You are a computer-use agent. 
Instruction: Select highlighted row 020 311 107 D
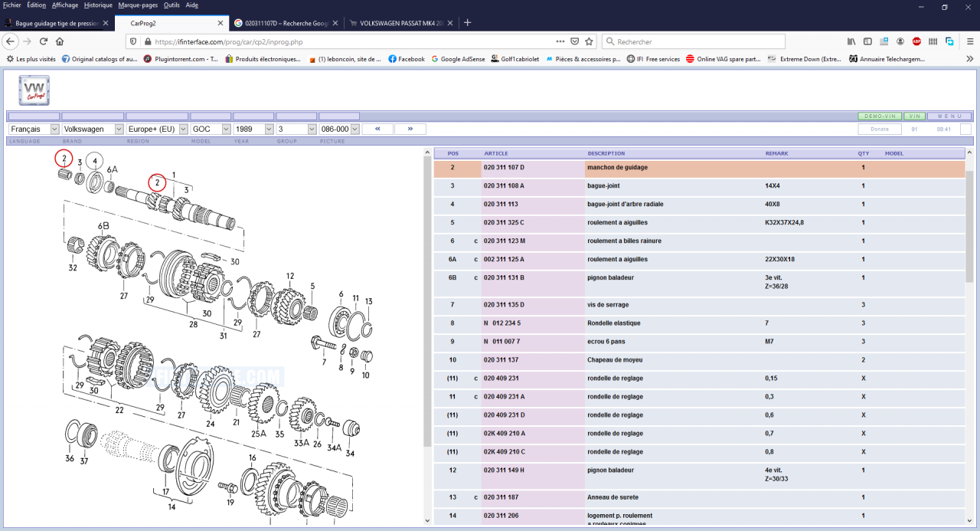(699, 167)
